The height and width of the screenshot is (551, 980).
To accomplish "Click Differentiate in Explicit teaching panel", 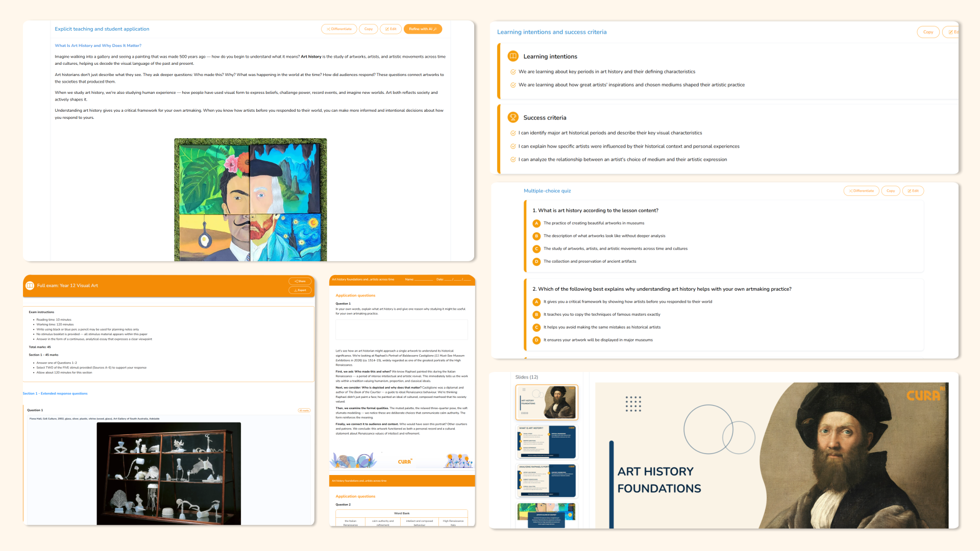I will coord(339,29).
